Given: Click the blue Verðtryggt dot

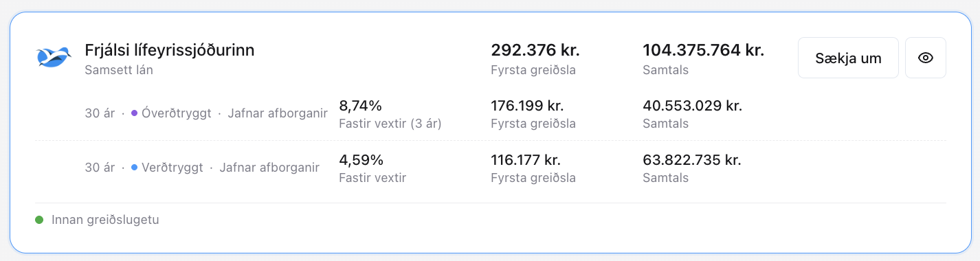Looking at the screenshot, I should tap(134, 168).
